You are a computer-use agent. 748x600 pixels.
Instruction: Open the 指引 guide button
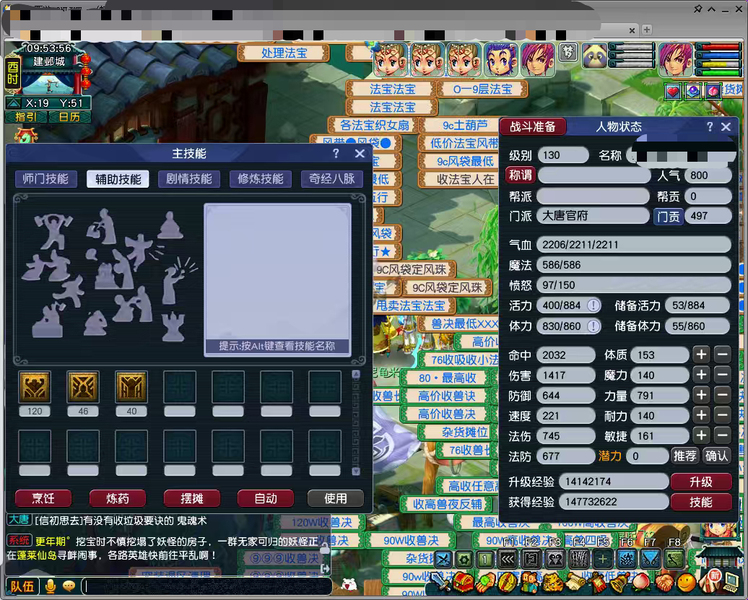26,117
